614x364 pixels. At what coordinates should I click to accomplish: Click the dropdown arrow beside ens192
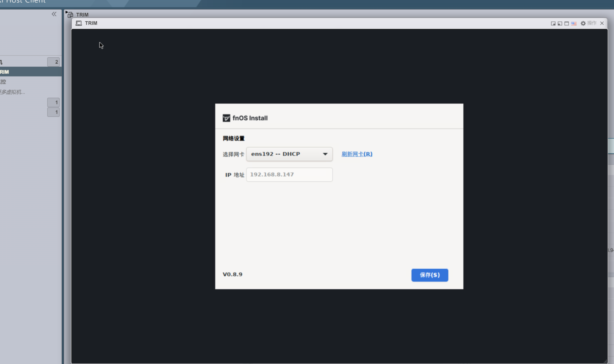[x=325, y=154]
